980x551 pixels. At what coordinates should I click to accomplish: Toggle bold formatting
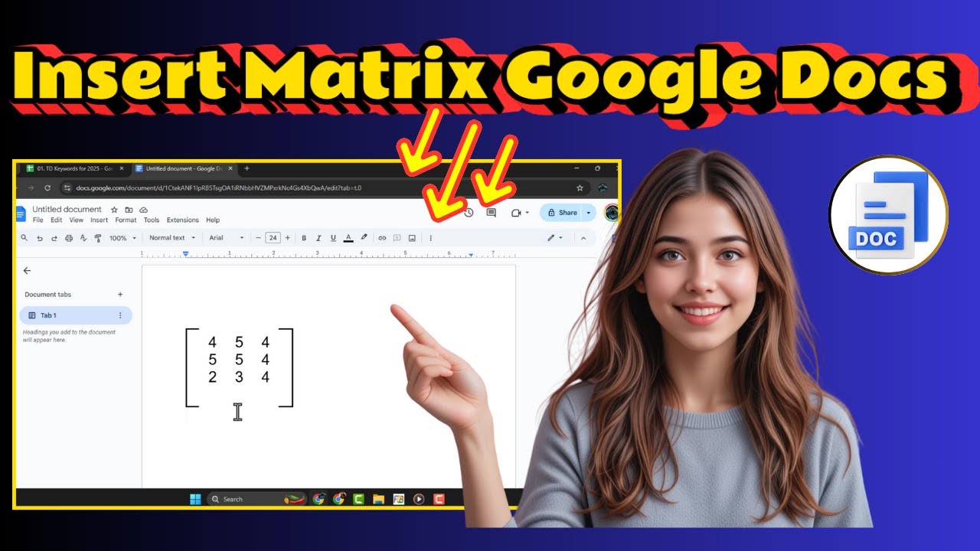pos(304,238)
